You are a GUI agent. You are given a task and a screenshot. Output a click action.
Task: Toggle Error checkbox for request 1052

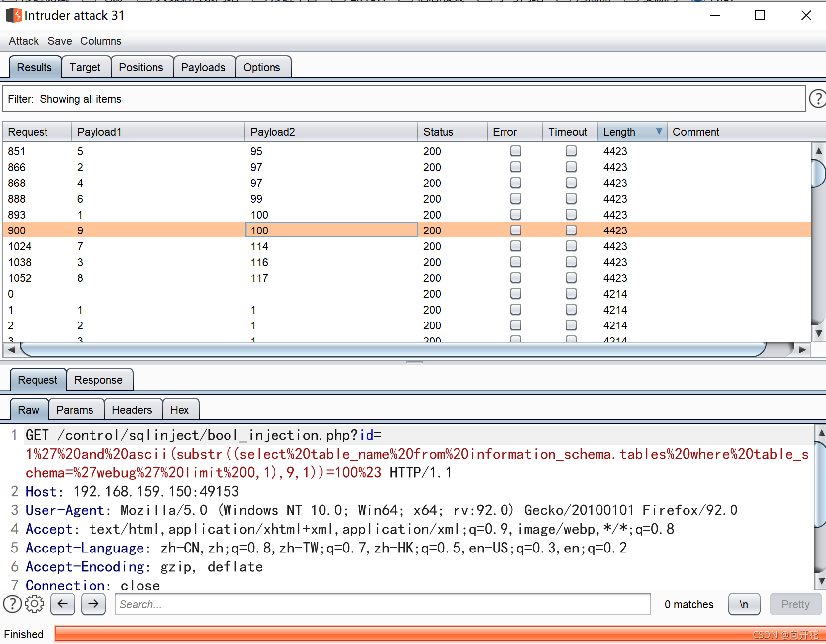click(516, 277)
